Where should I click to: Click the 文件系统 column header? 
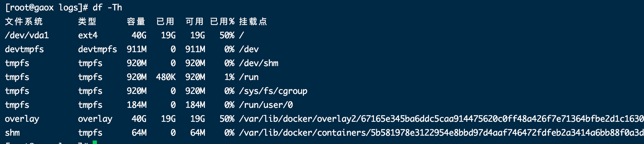tap(24, 22)
